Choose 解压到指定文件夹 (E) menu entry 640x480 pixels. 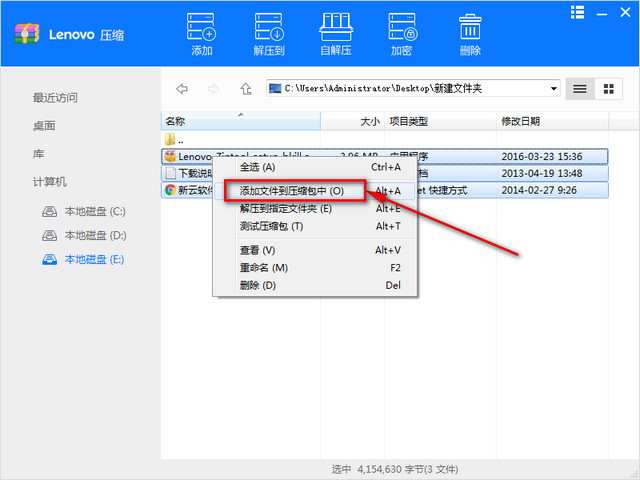coord(314,209)
